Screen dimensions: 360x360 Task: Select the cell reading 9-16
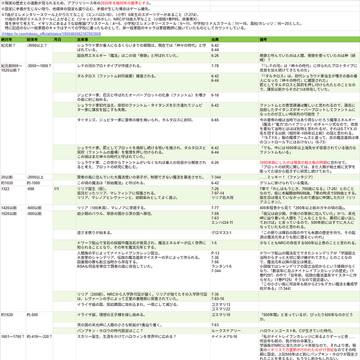coord(234,97)
